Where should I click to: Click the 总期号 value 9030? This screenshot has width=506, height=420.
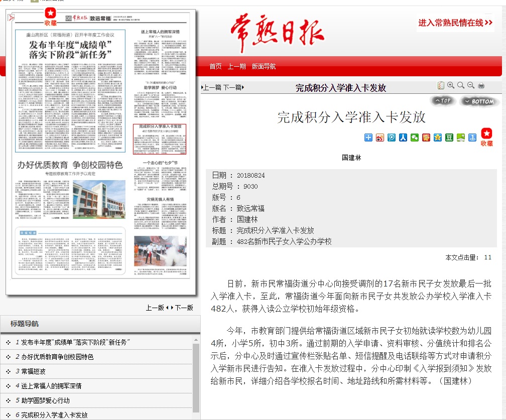tap(250, 187)
